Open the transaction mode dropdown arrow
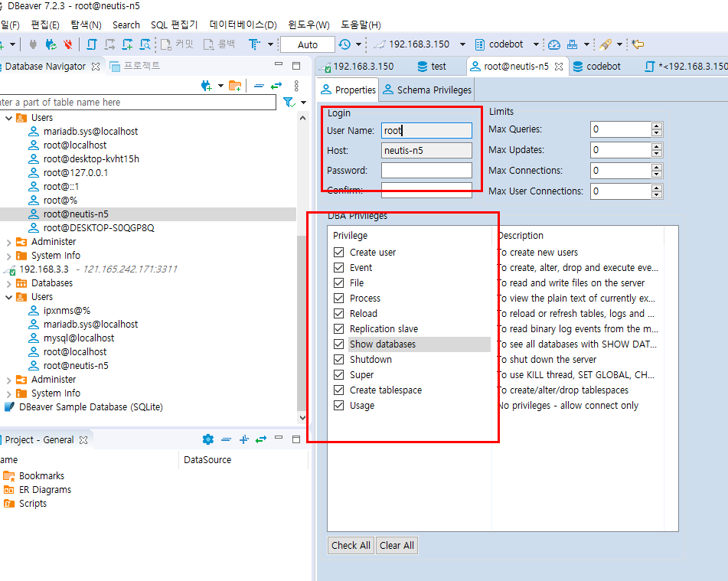 pyautogui.click(x=270, y=44)
